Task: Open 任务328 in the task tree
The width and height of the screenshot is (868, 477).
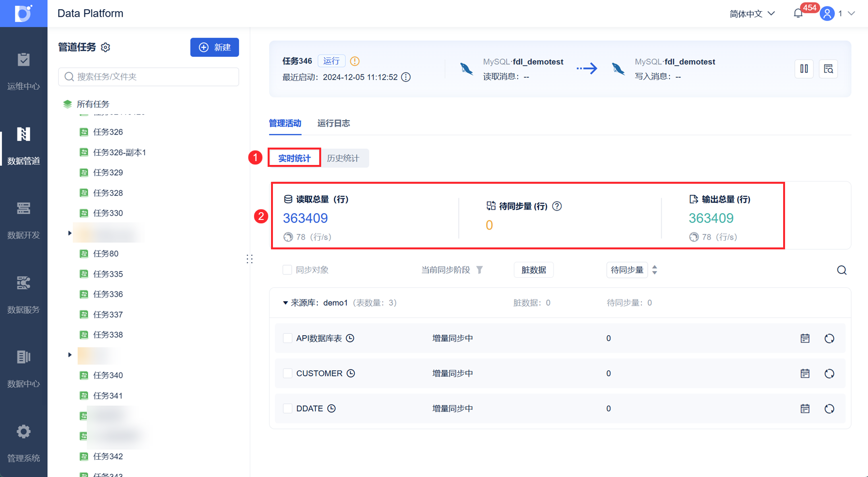Action: click(108, 193)
